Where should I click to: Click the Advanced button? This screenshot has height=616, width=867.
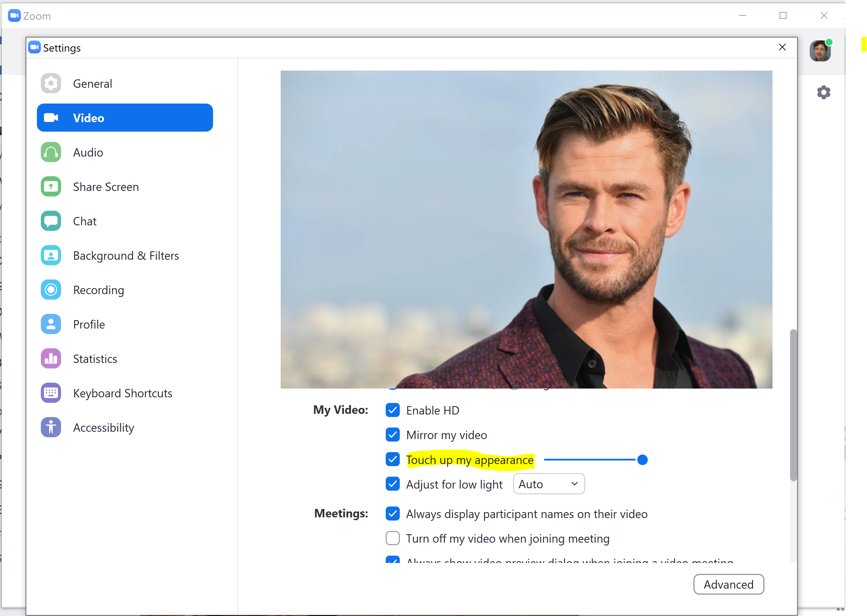coord(729,584)
